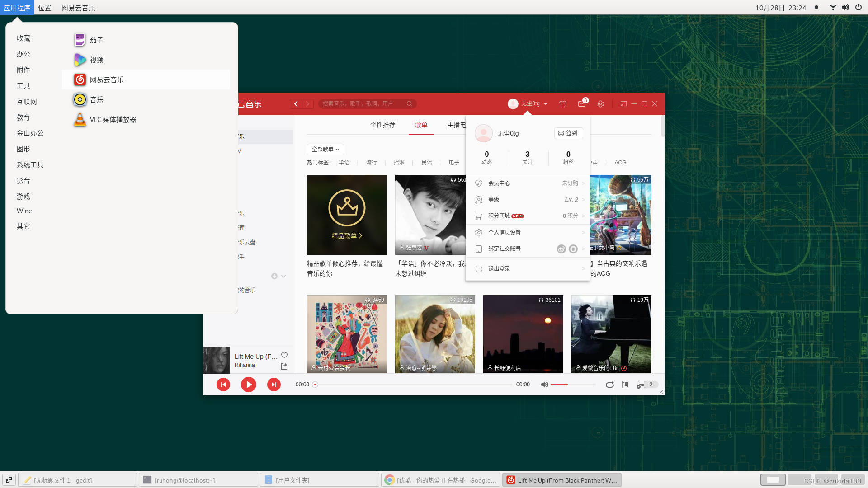Switch to the Google Chrome taskbar window
This screenshot has height=488, width=868.
tap(441, 480)
